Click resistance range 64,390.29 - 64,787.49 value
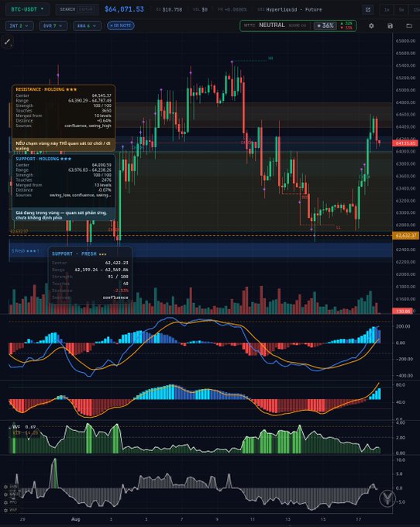 click(90, 101)
